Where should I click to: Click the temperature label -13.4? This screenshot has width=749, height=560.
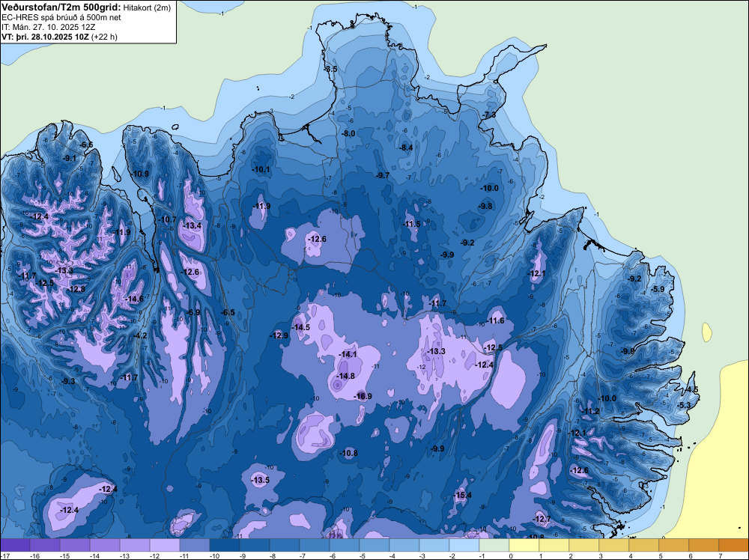[192, 226]
